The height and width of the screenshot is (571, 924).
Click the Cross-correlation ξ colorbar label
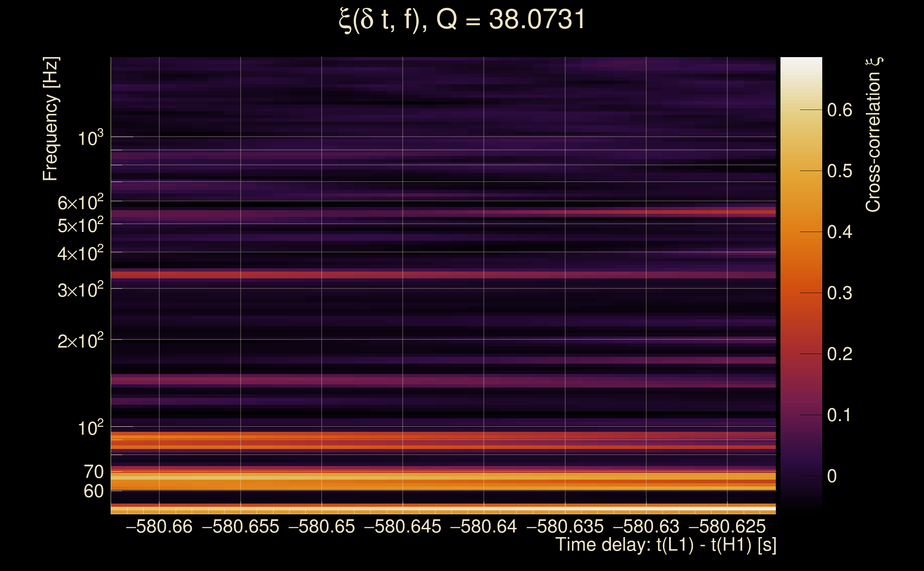point(873,135)
